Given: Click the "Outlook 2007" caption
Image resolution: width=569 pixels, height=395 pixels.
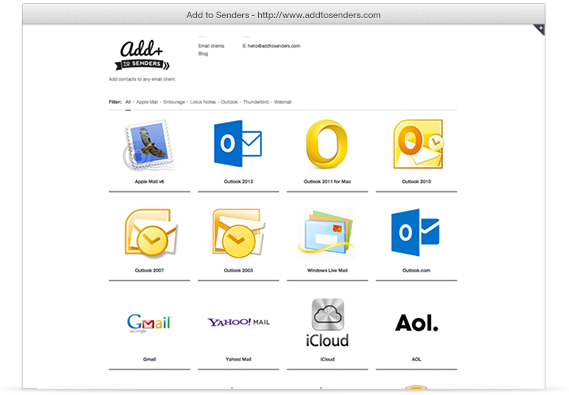Looking at the screenshot, I should 150,270.
